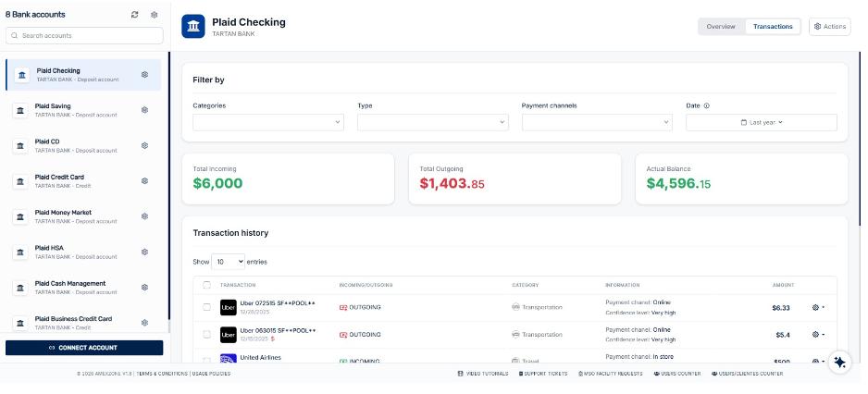Click the Connect Account button
The image size is (868, 394).
84,348
